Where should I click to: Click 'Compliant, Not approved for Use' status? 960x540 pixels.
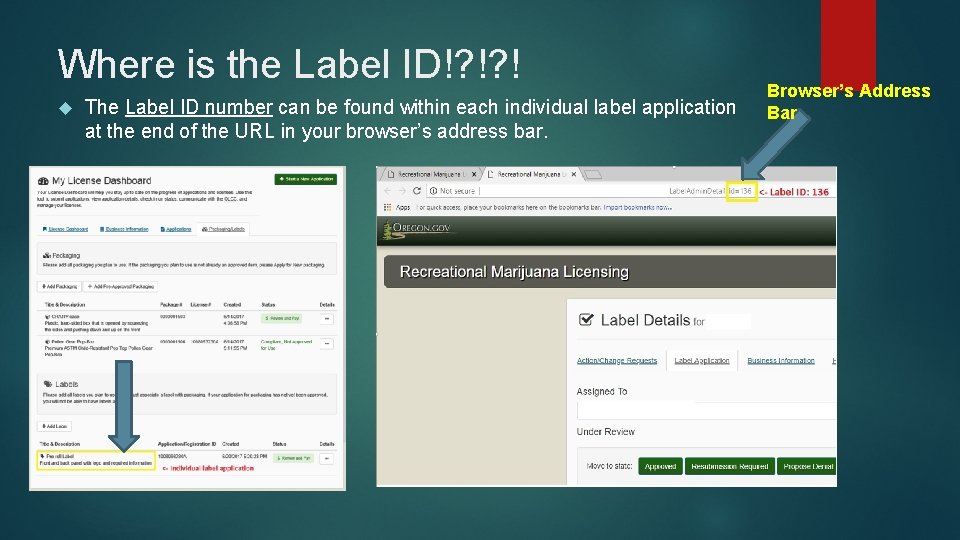[287, 345]
